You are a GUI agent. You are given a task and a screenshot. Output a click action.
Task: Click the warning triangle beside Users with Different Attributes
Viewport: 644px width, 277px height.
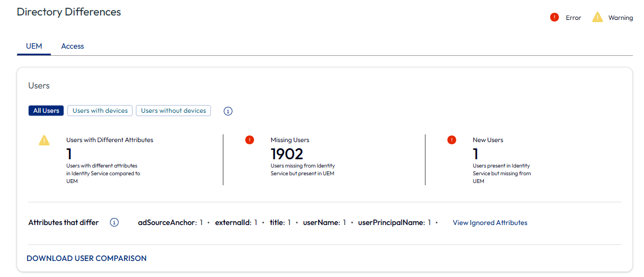[44, 140]
